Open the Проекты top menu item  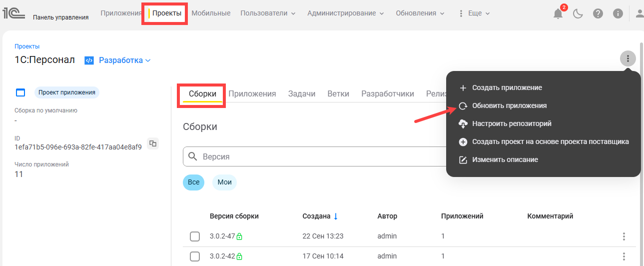pos(167,13)
